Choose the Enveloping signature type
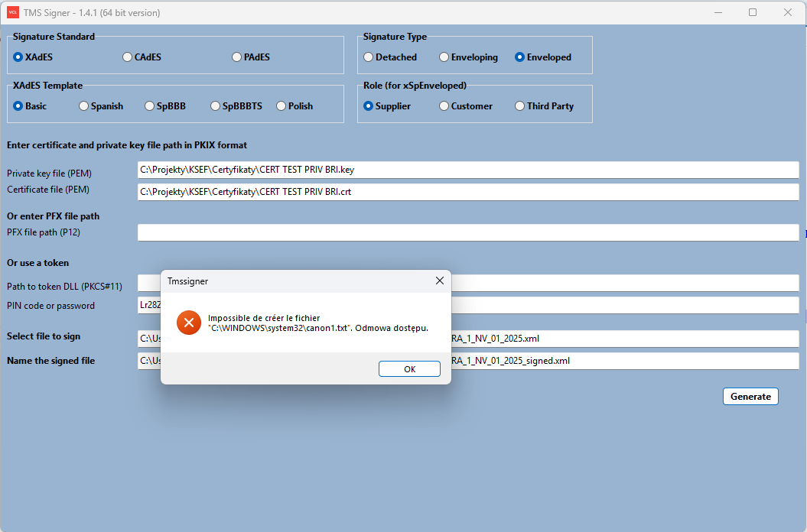The height and width of the screenshot is (532, 807). point(444,57)
